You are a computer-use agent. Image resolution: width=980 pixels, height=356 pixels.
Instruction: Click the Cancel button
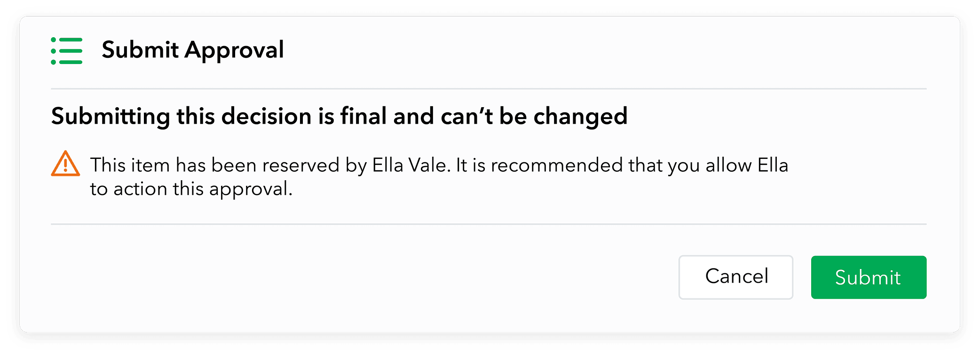[x=735, y=277]
